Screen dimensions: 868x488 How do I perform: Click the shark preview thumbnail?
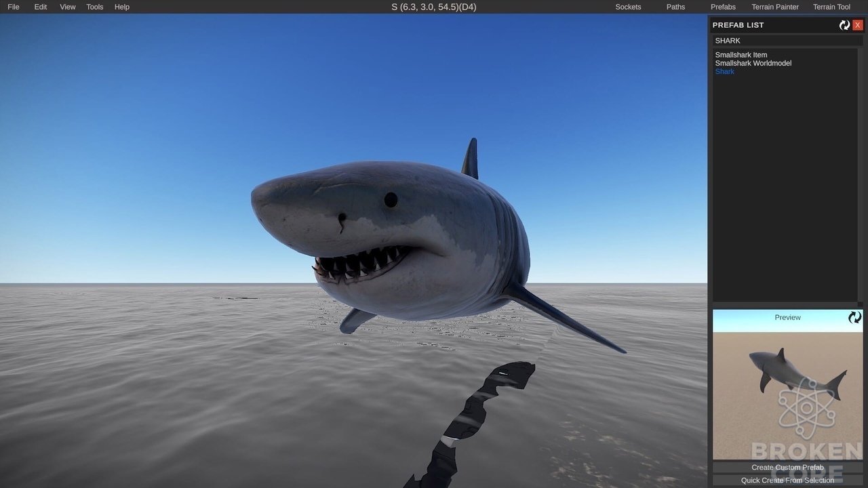click(x=787, y=384)
